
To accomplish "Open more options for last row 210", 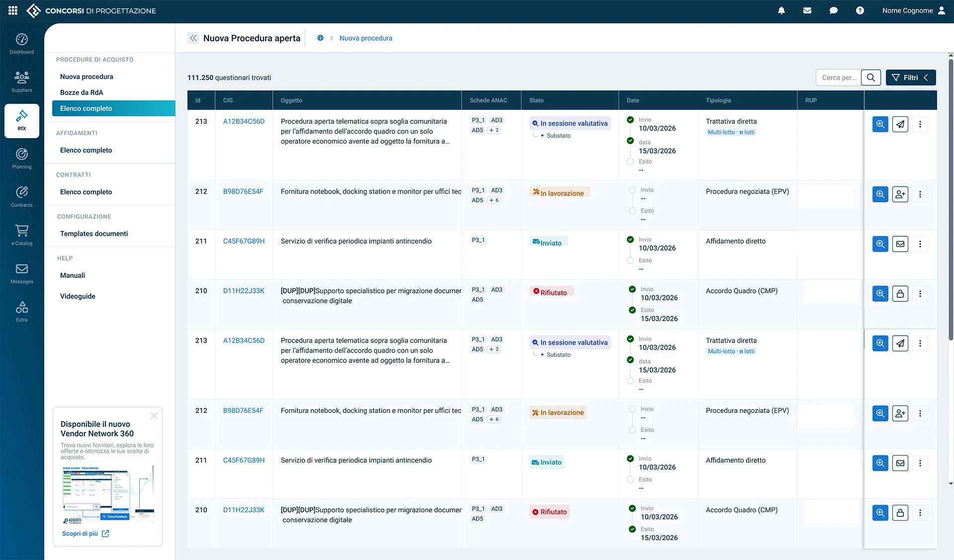I will 920,512.
